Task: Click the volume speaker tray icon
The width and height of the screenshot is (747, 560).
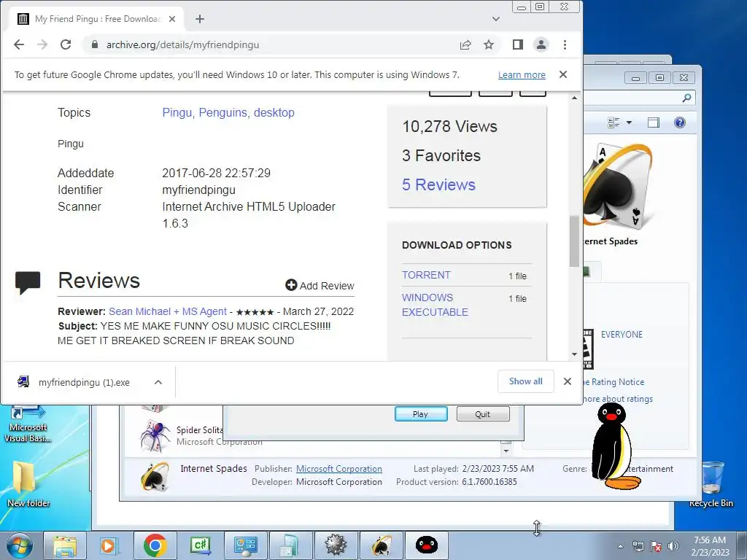Action: 673,547
